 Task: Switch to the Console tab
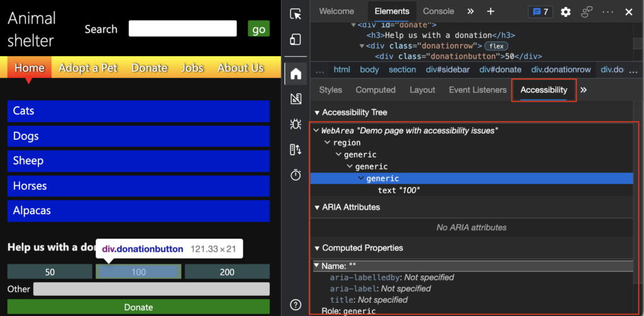click(x=438, y=11)
